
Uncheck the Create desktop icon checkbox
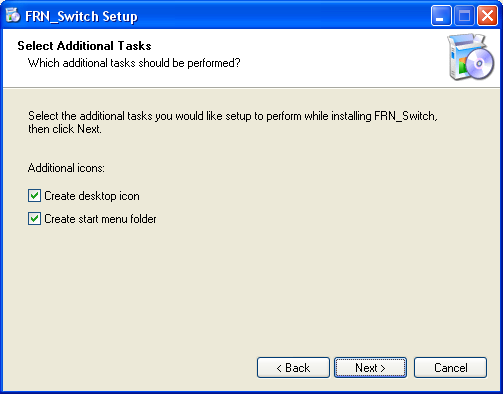[x=34, y=196]
